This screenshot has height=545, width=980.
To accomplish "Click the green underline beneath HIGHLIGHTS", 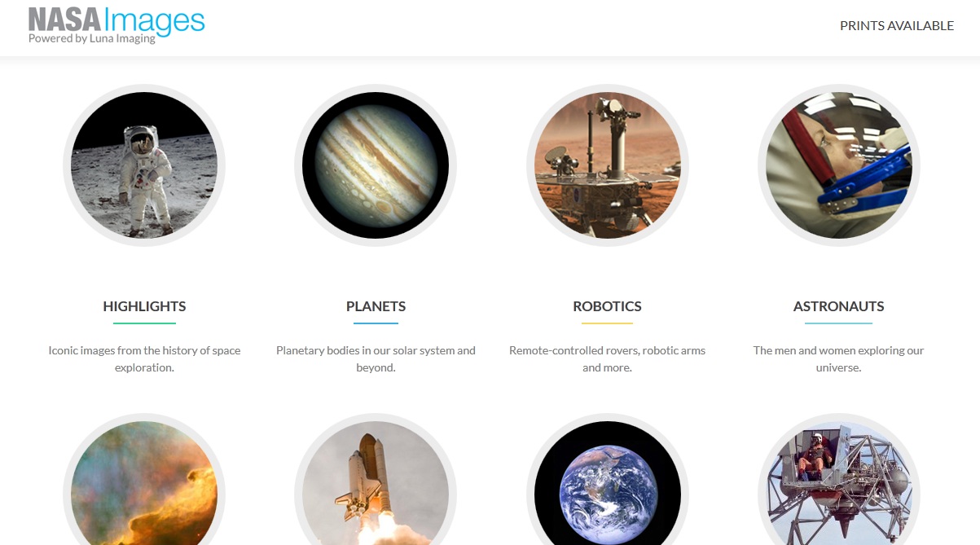I will tap(144, 323).
